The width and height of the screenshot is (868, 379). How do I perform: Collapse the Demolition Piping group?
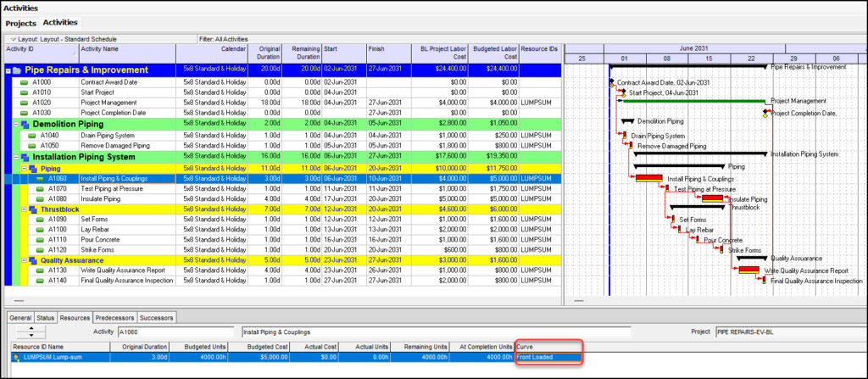pos(16,124)
